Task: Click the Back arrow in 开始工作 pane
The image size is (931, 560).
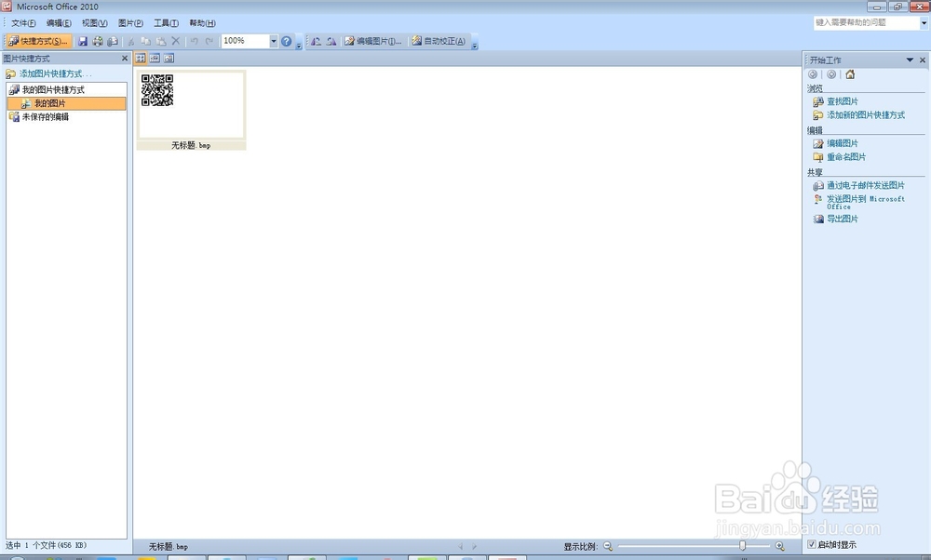Action: tap(813, 74)
